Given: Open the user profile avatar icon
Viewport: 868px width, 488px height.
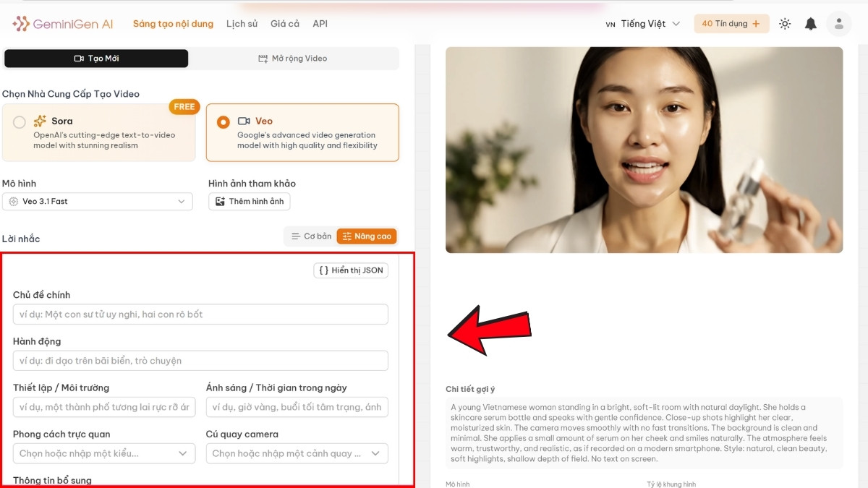Looking at the screenshot, I should (x=838, y=23).
